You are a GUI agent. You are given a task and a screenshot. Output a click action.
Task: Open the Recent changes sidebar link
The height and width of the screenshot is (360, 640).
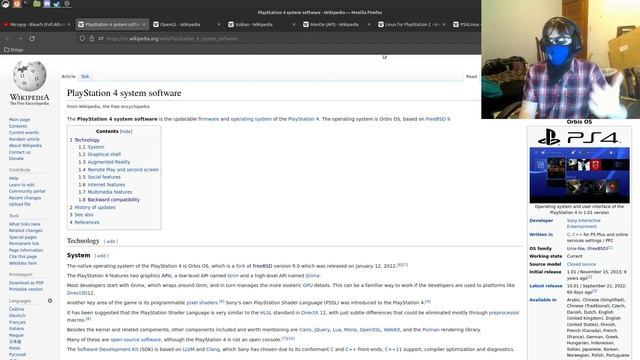(x=25, y=198)
